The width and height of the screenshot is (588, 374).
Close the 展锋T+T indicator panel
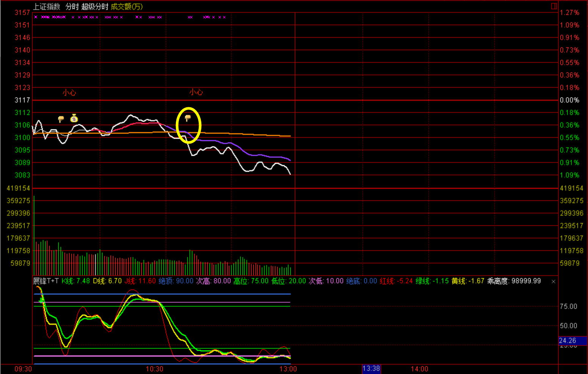click(554, 281)
